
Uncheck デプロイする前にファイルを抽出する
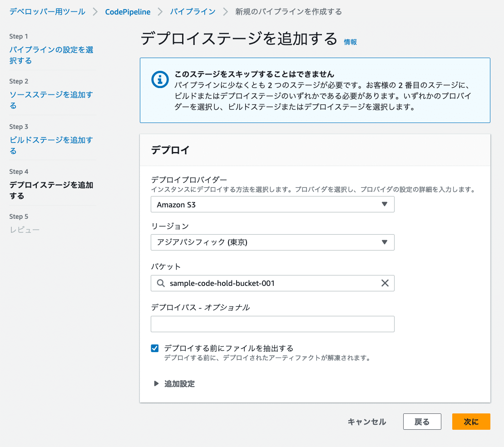(154, 348)
